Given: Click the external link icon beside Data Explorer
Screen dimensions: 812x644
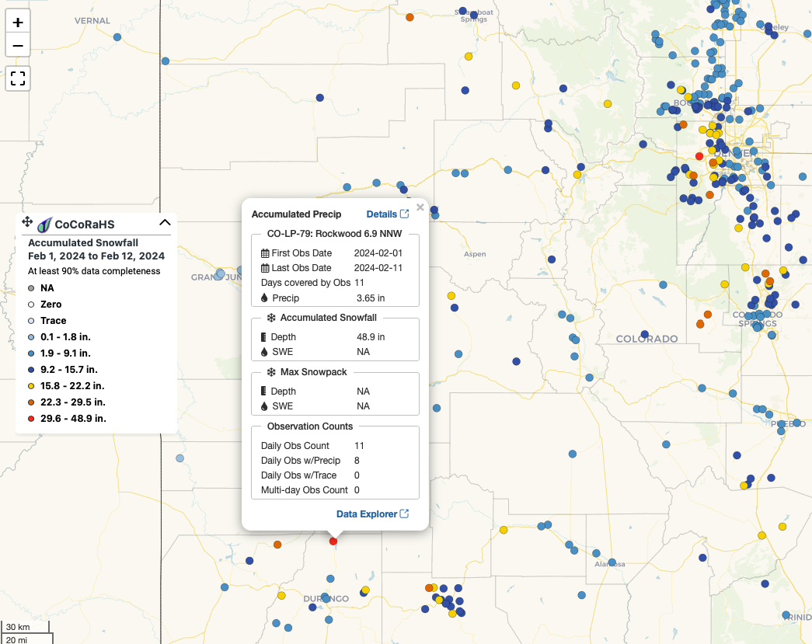Looking at the screenshot, I should pyautogui.click(x=404, y=514).
